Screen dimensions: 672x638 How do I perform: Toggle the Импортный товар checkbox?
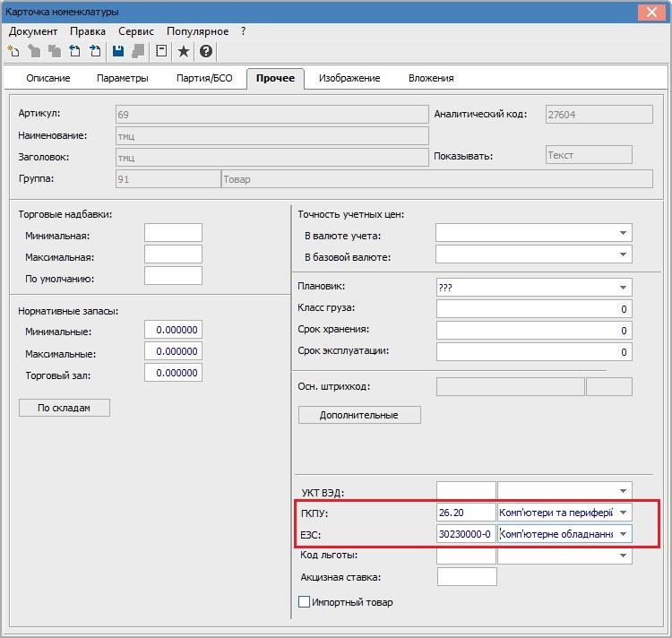click(x=304, y=601)
